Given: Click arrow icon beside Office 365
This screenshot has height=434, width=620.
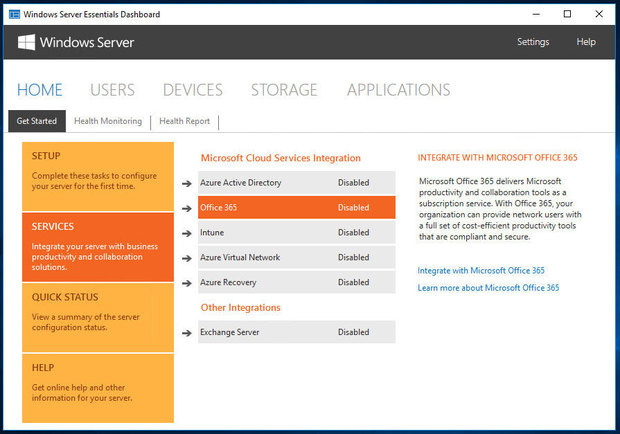Looking at the screenshot, I should click(x=187, y=208).
